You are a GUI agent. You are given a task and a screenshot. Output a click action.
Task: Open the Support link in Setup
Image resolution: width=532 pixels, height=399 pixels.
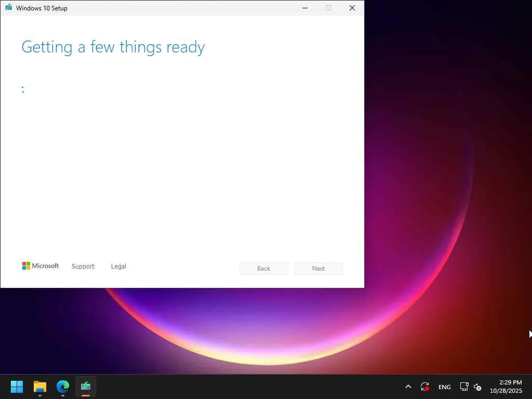[x=83, y=267]
